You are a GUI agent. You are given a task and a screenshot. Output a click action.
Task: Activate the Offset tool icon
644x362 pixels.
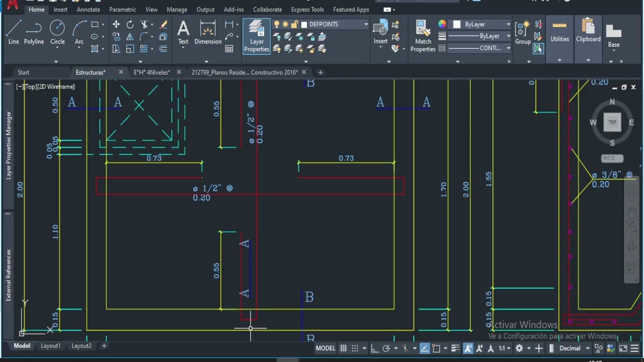pyautogui.click(x=164, y=49)
